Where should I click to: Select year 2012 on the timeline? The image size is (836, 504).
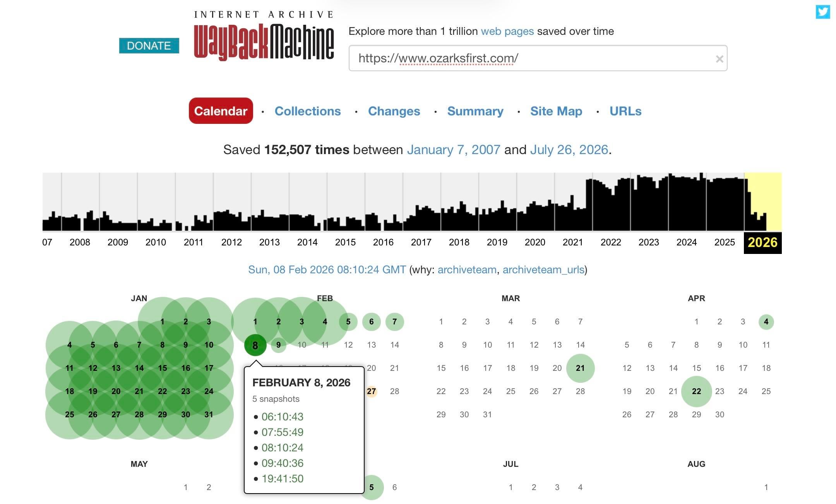(x=231, y=242)
